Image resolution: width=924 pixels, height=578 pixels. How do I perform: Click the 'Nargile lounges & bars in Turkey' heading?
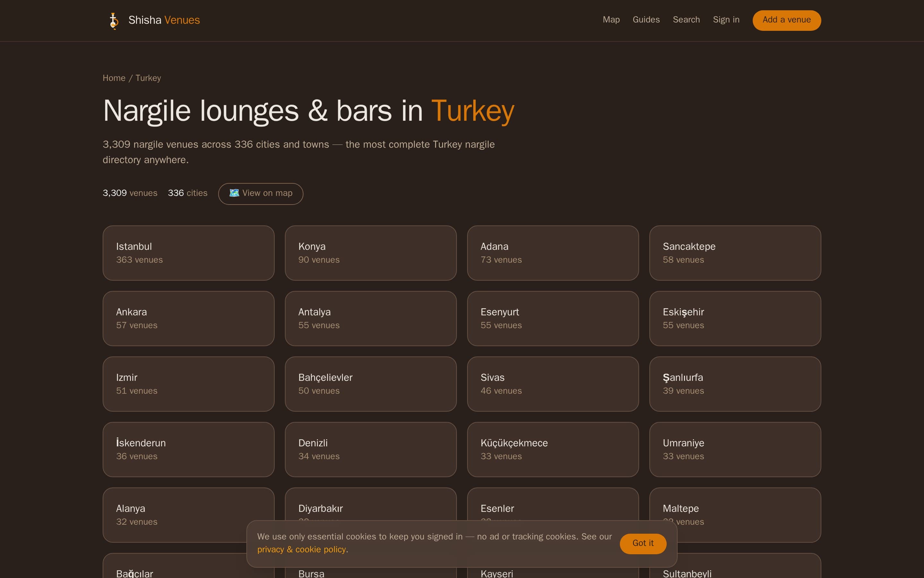click(309, 111)
